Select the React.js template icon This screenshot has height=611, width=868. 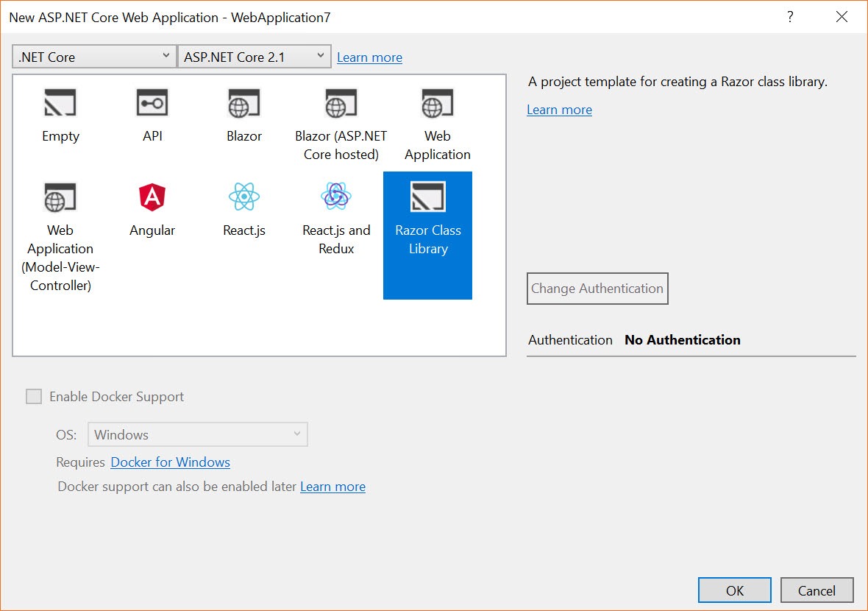tap(243, 198)
